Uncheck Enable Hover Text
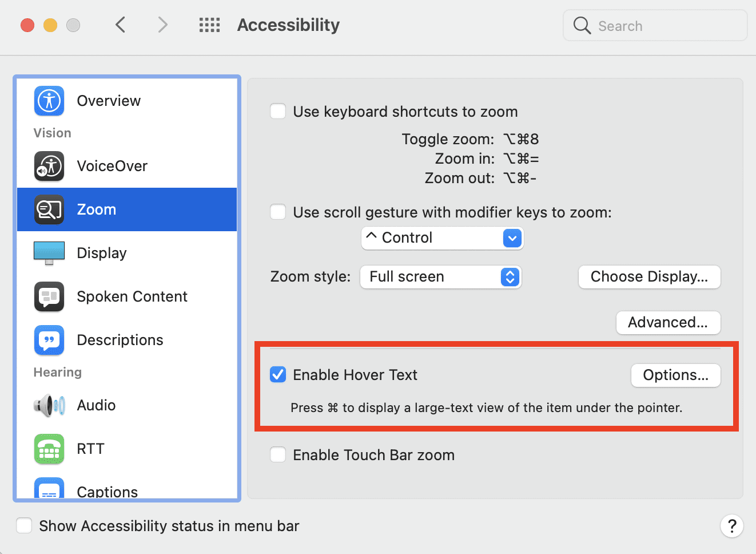756x554 pixels. coord(278,375)
